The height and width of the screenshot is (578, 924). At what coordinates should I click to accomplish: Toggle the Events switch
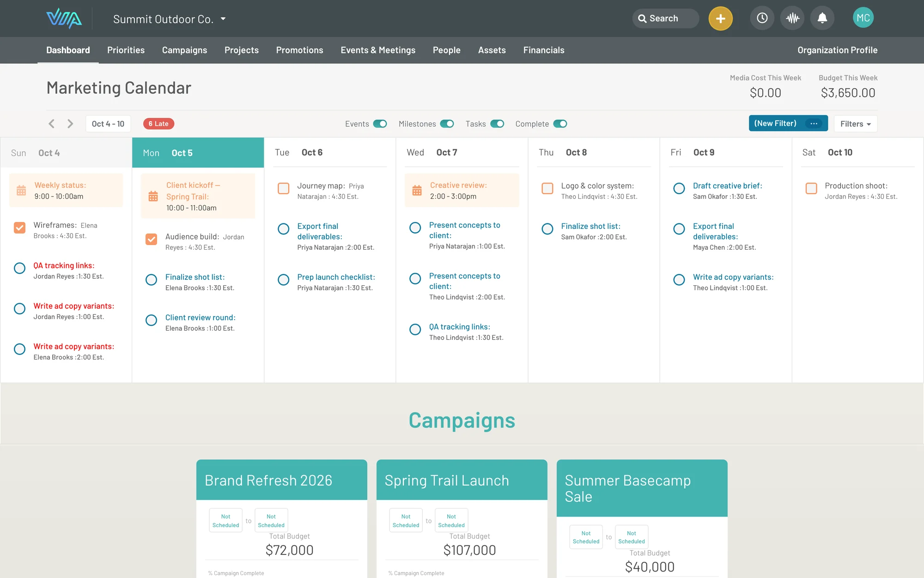pos(380,124)
